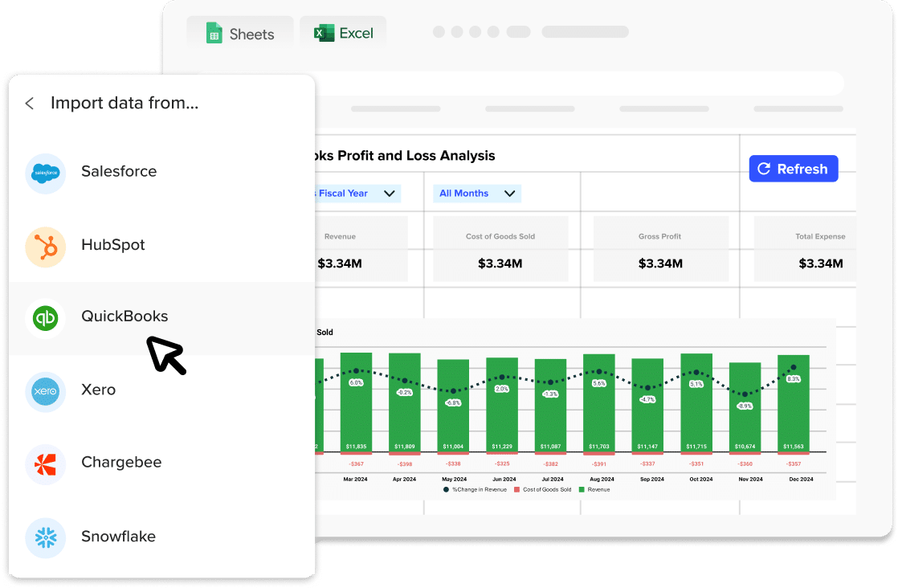Select the Xero logo icon
The image size is (898, 588).
(x=45, y=392)
